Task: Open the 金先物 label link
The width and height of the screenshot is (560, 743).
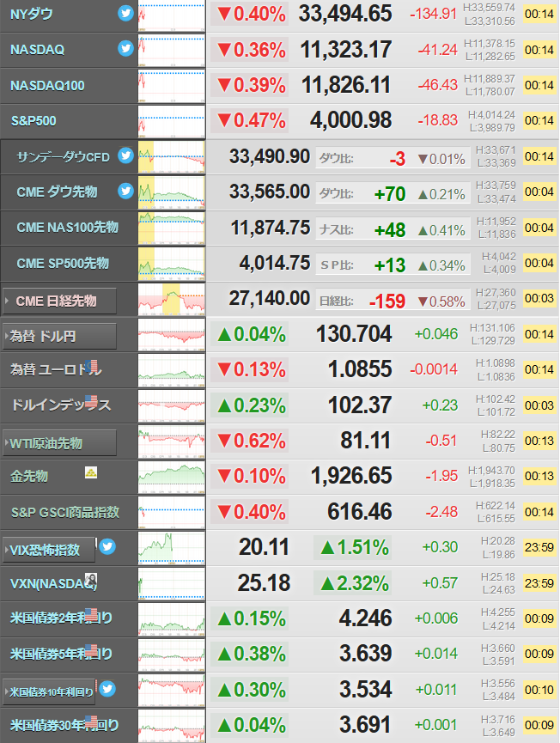Action: click(29, 476)
